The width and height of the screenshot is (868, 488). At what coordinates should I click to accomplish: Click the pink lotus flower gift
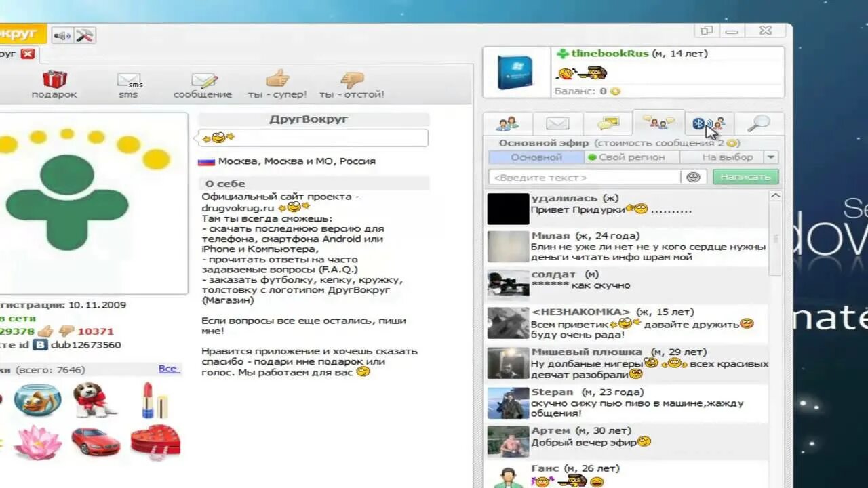point(37,442)
